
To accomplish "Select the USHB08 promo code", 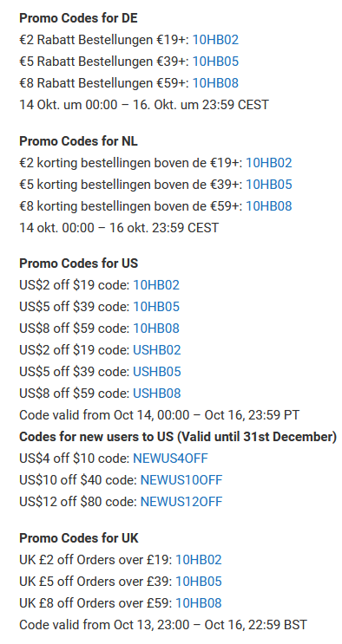I will click(x=157, y=394).
